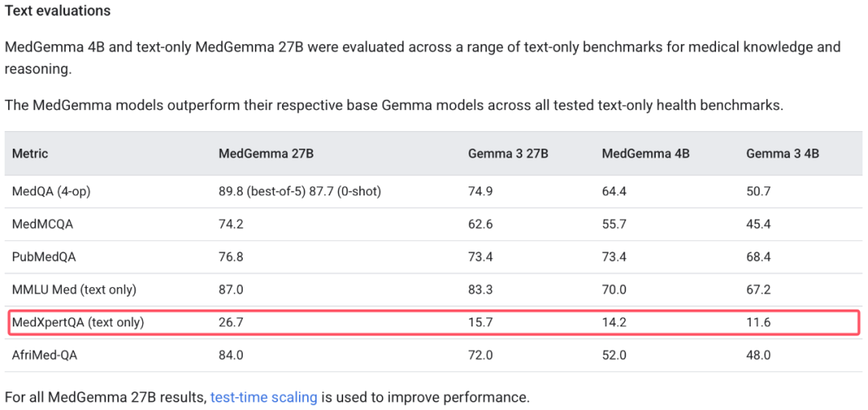This screenshot has width=868, height=410.
Task: Click the Text evaluations heading
Action: click(58, 11)
